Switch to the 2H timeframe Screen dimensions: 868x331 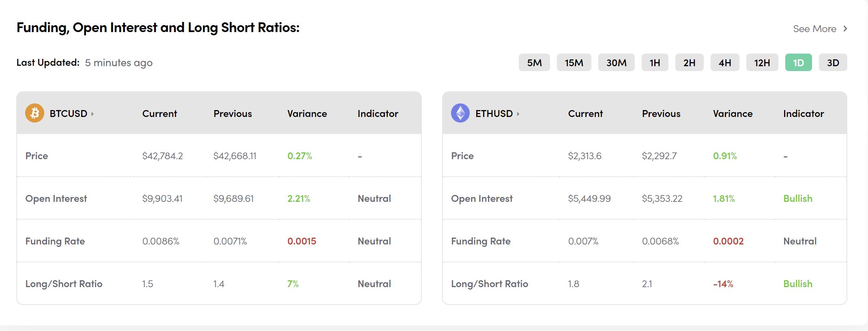click(689, 63)
